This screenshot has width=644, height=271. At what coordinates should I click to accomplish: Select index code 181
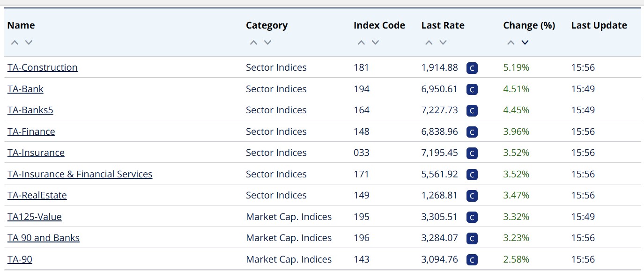361,67
